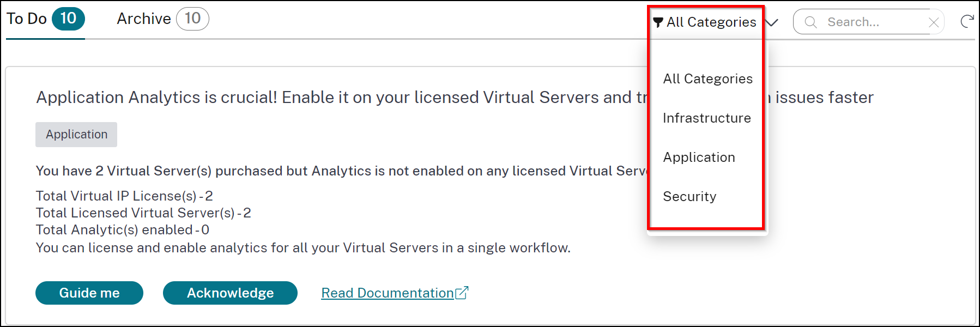Open the Read Documentation link

pyautogui.click(x=395, y=293)
